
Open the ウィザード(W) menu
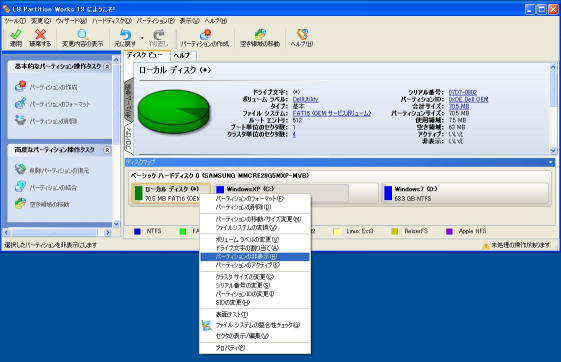click(x=71, y=21)
